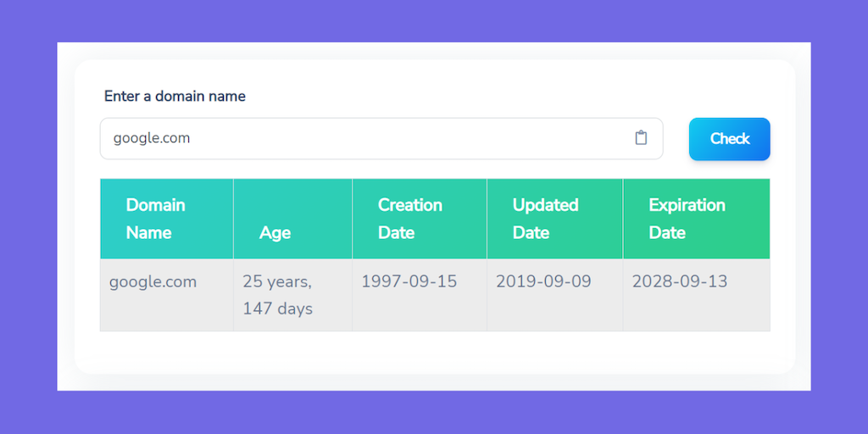This screenshot has width=868, height=434.
Task: Click the Age column header
Action: [x=275, y=233]
